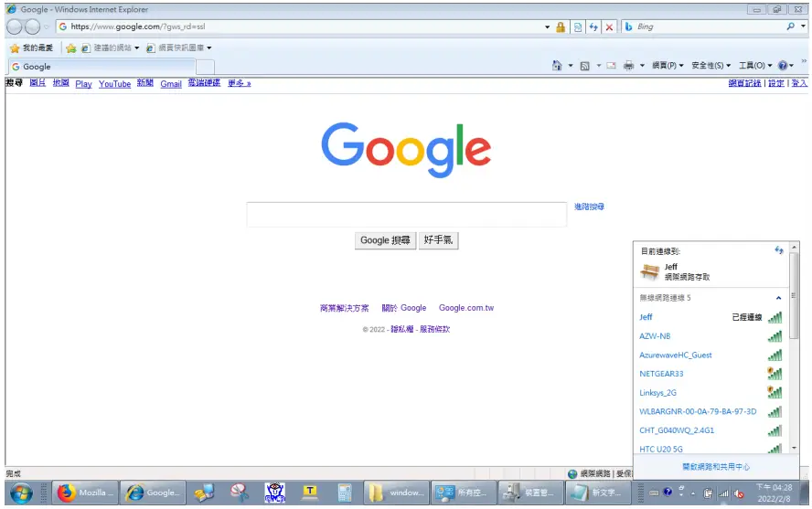Open Network and Sharing Center link
The width and height of the screenshot is (812, 509).
(716, 467)
